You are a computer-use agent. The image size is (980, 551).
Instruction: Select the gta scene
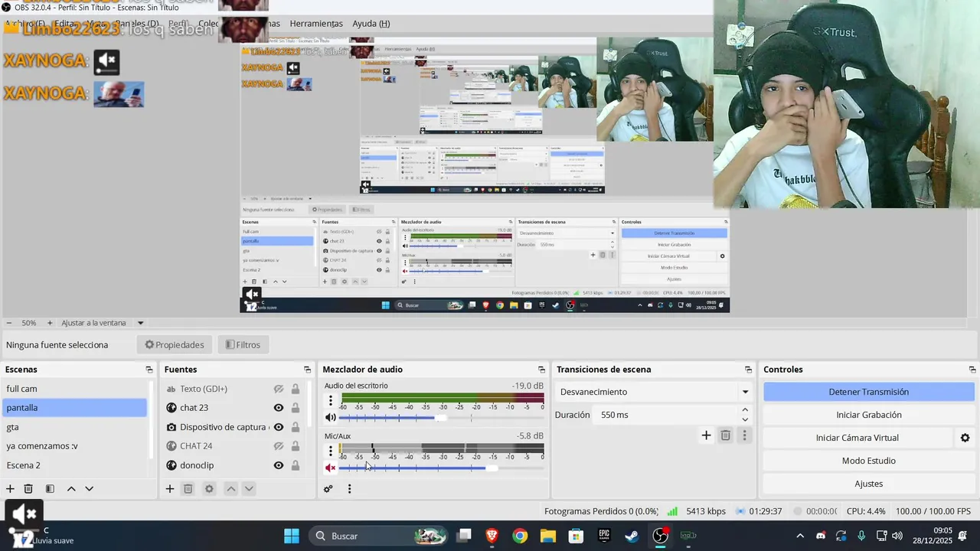[x=74, y=427]
